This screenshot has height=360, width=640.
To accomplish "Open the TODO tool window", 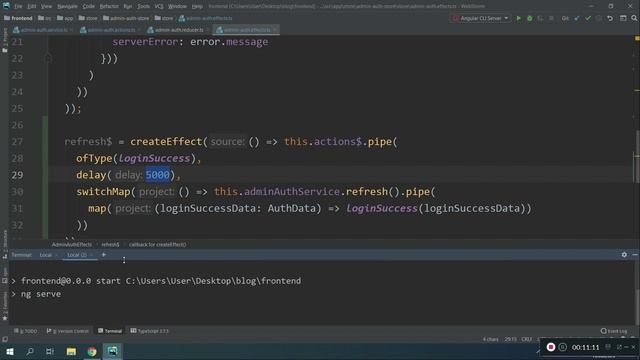I will click(x=26, y=331).
